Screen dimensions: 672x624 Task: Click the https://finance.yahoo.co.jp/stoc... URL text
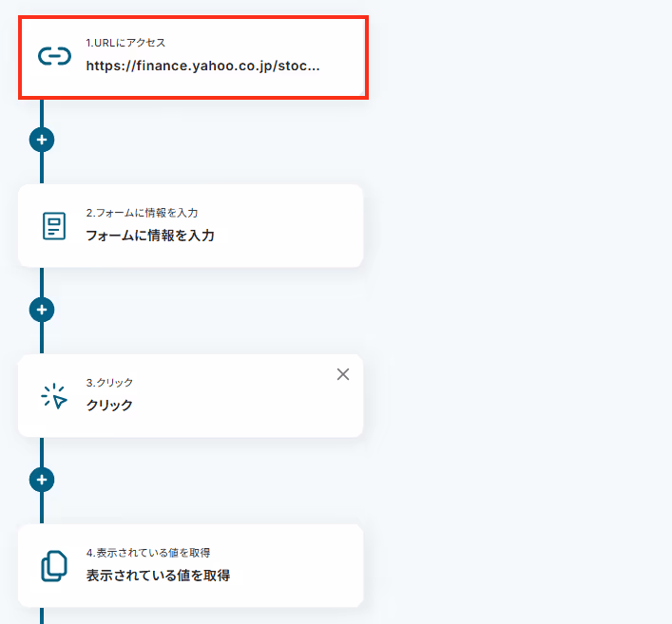coord(202,66)
